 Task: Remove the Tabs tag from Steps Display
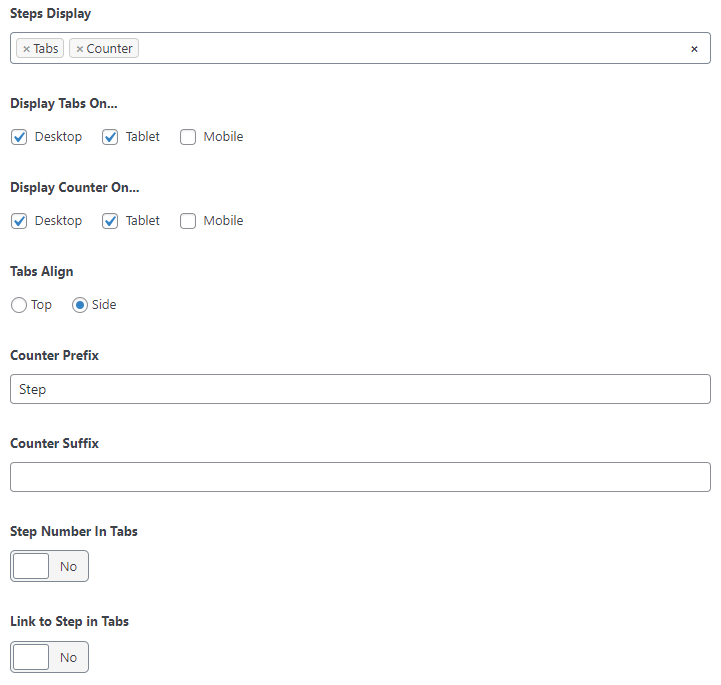coord(26,49)
